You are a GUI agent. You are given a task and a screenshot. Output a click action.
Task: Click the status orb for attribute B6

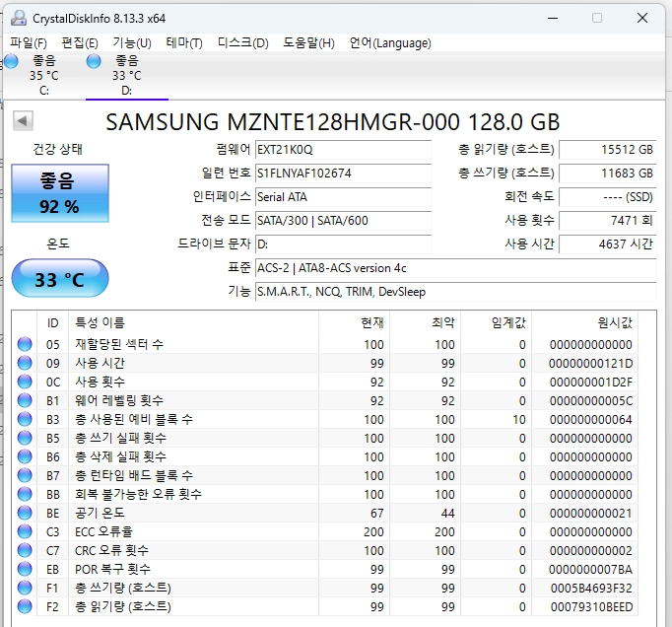point(25,456)
